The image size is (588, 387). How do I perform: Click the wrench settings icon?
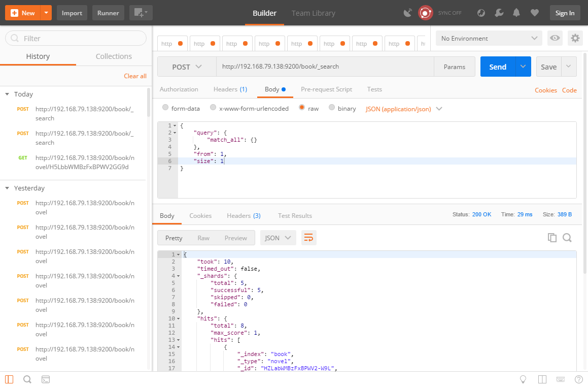tap(499, 13)
